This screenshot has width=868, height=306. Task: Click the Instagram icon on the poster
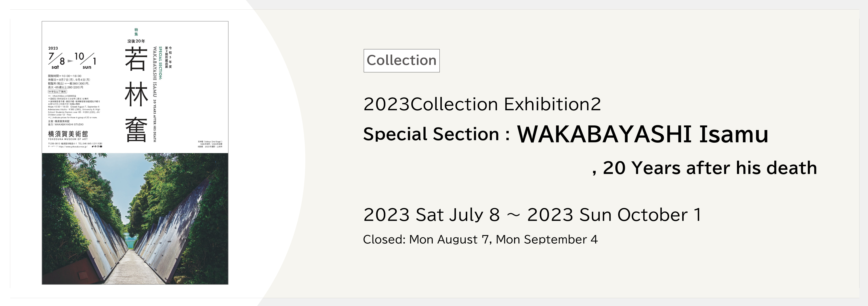98,146
